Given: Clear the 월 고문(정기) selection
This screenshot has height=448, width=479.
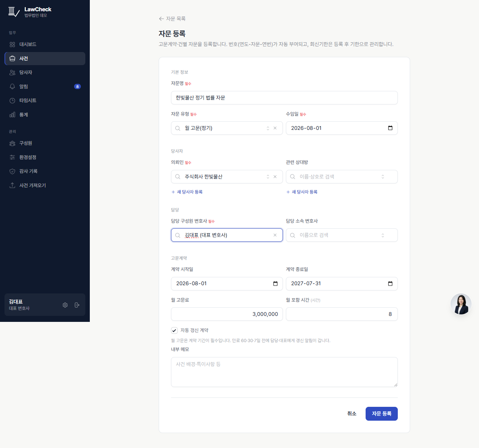Looking at the screenshot, I should tap(275, 128).
